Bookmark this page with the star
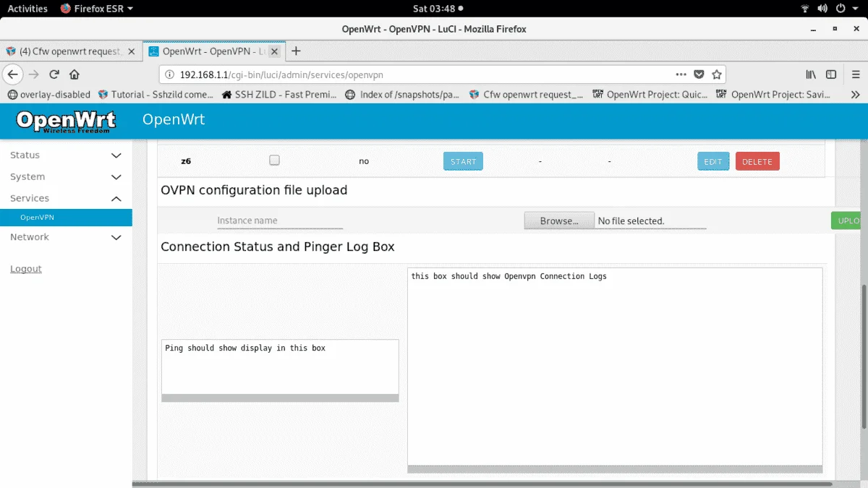Screen dimensions: 868x488 click(x=717, y=74)
